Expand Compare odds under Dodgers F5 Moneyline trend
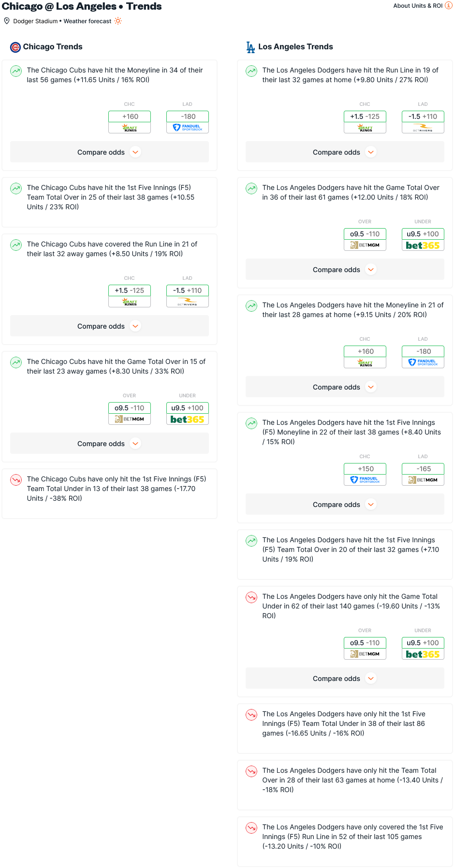 pyautogui.click(x=345, y=505)
